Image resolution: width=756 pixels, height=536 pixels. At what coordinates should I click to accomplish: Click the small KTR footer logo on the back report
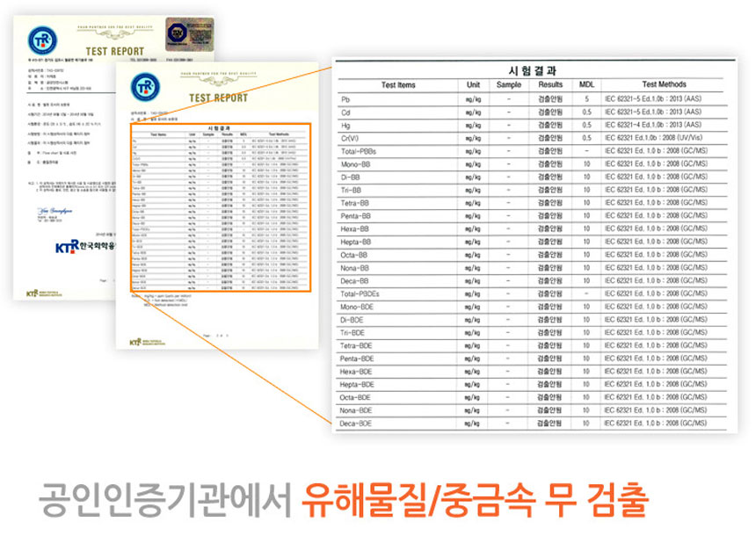point(33,293)
